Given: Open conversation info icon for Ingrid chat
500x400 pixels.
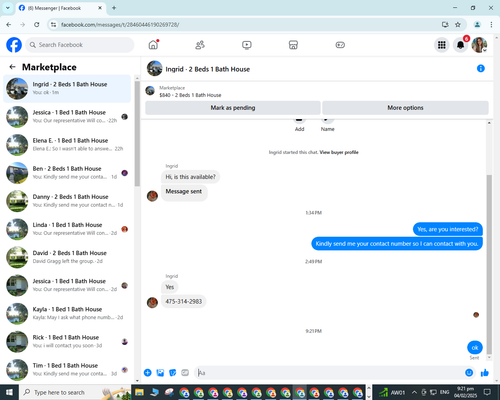Looking at the screenshot, I should tap(481, 68).
